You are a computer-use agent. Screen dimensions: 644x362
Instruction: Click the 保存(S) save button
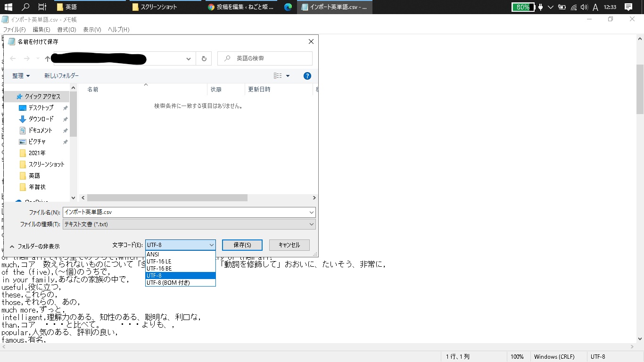[242, 245]
